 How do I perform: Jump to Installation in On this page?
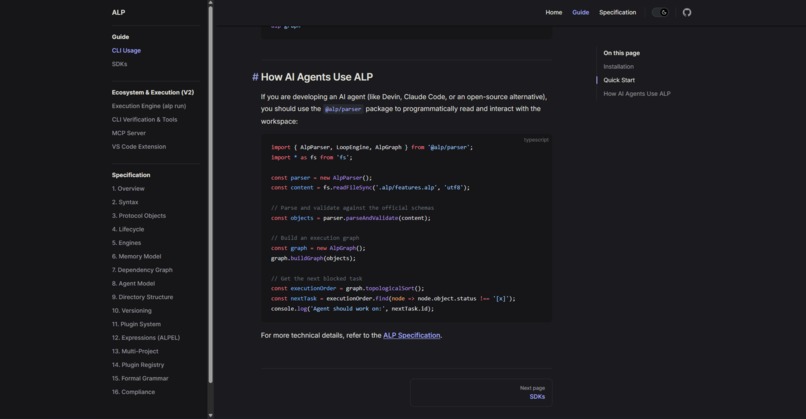point(618,66)
